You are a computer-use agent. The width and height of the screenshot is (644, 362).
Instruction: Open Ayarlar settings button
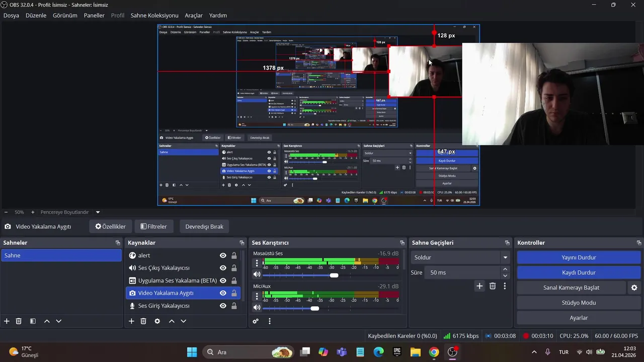(x=579, y=318)
